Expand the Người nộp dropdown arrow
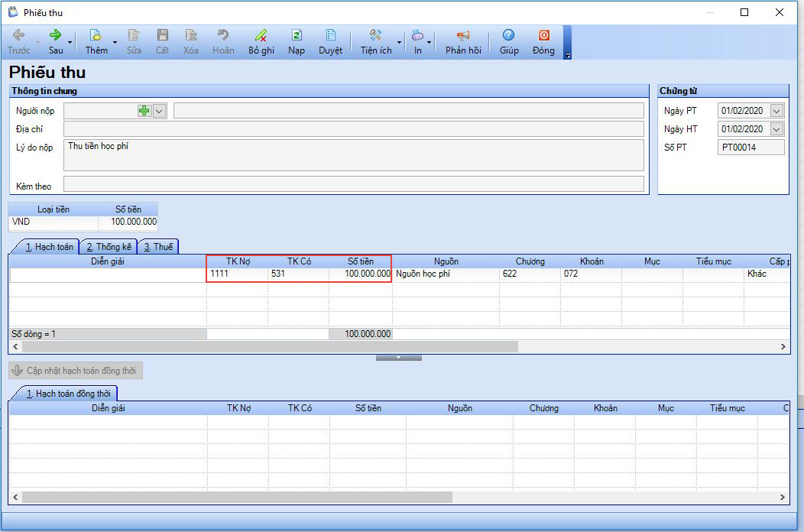804x532 pixels. pyautogui.click(x=159, y=111)
